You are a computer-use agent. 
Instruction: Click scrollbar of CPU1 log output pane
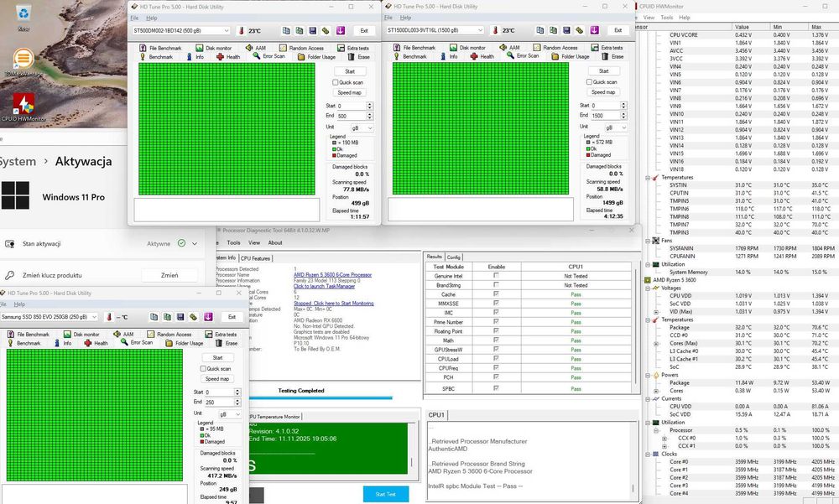pyautogui.click(x=633, y=460)
